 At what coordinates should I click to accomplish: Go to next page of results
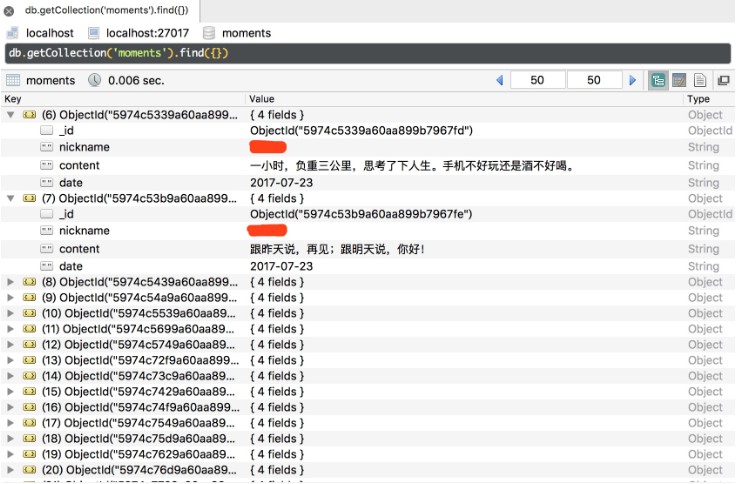[632, 80]
